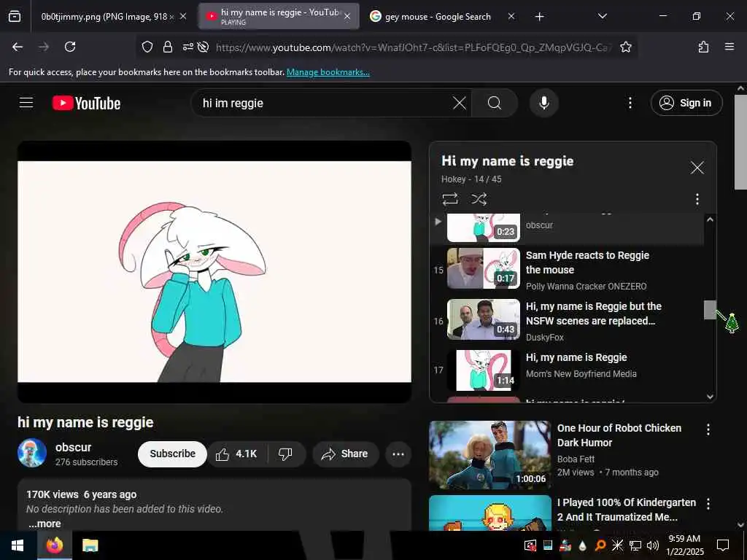Play Mom's New Boyfriend Media Reggie video
The width and height of the screenshot is (747, 560).
567,370
